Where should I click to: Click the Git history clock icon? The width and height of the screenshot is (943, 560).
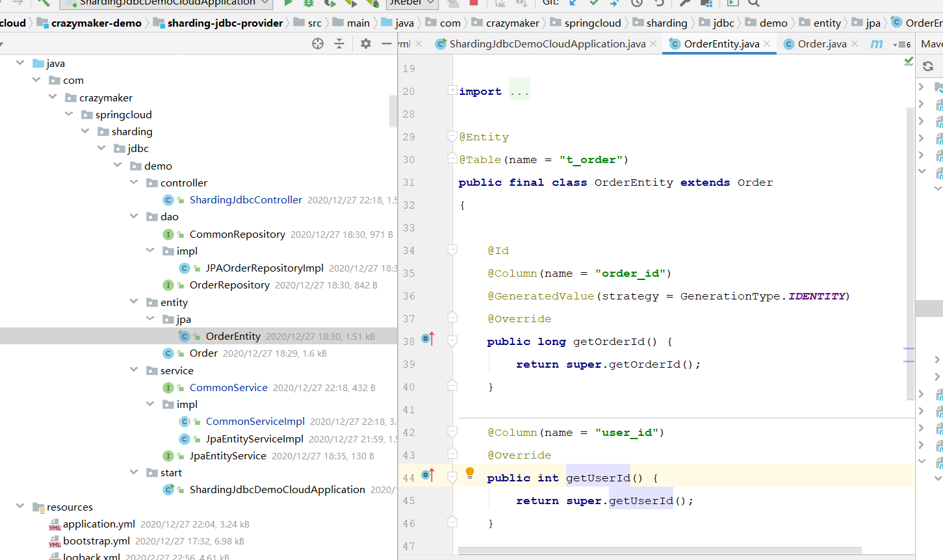[x=637, y=3]
